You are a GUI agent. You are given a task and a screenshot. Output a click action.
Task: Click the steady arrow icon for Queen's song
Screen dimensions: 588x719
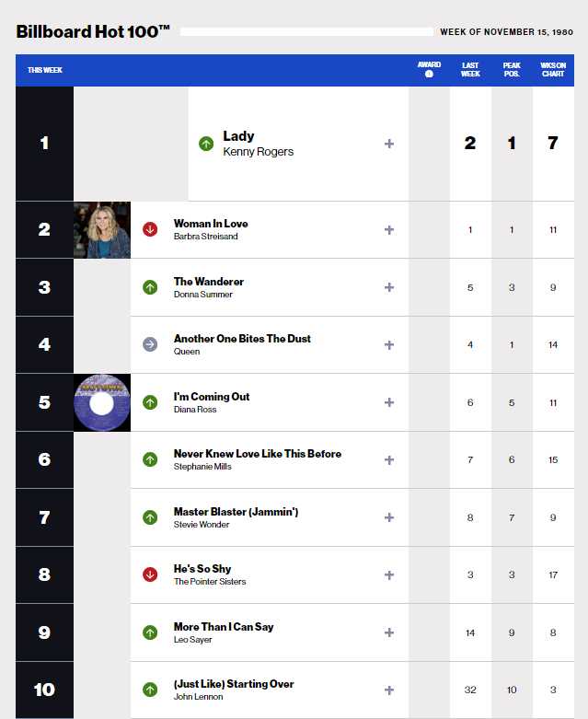(x=150, y=344)
